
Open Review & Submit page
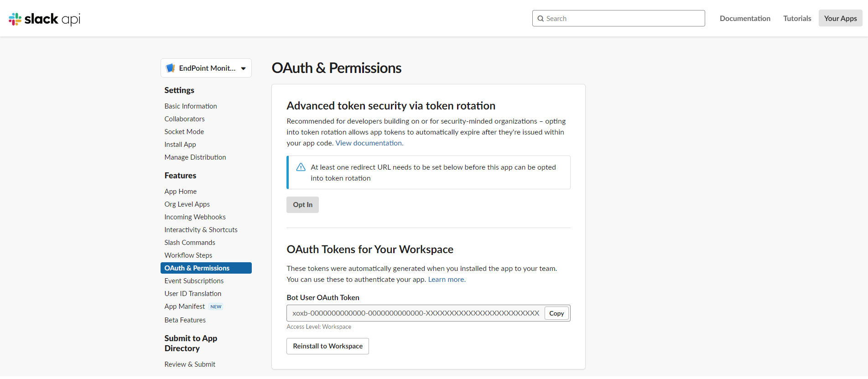pyautogui.click(x=190, y=364)
